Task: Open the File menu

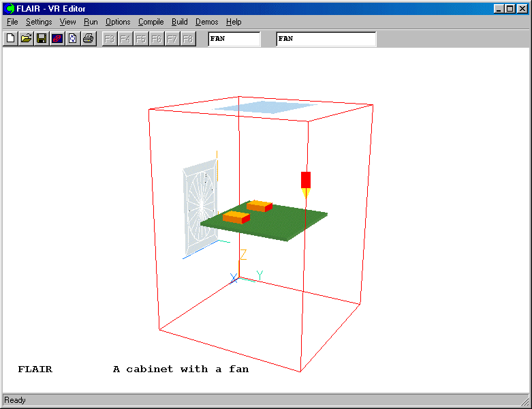Action: [x=12, y=22]
